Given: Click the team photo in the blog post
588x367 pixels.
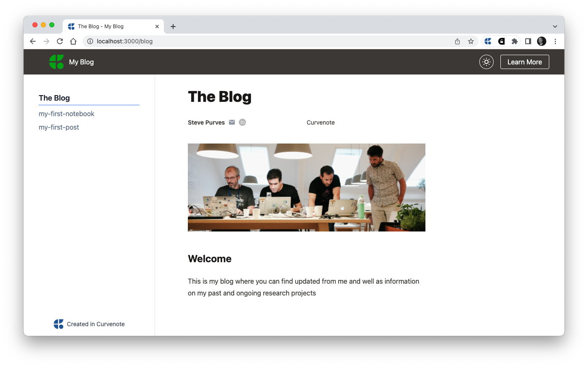Looking at the screenshot, I should coord(306,187).
